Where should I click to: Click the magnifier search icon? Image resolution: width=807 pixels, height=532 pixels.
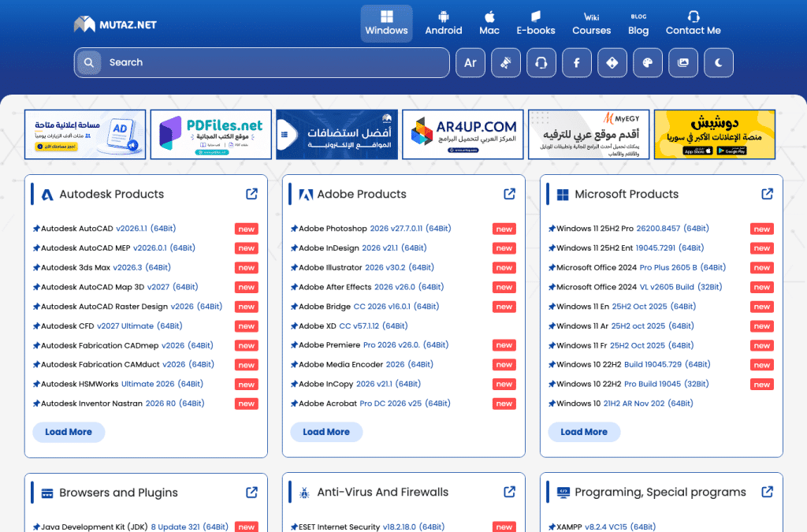coord(89,63)
